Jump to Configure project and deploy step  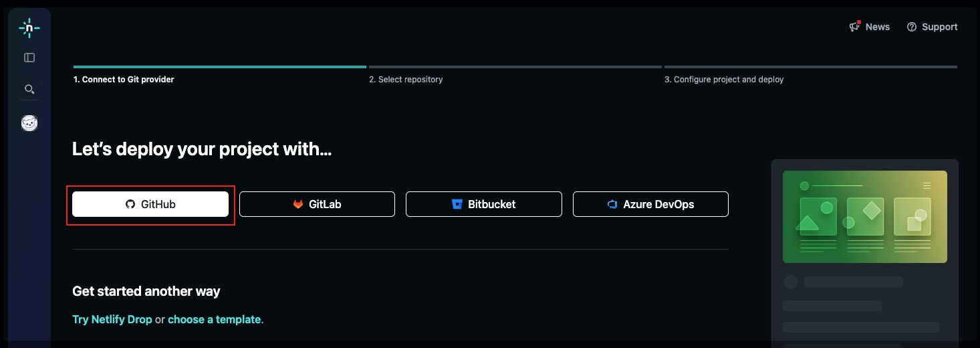[724, 79]
